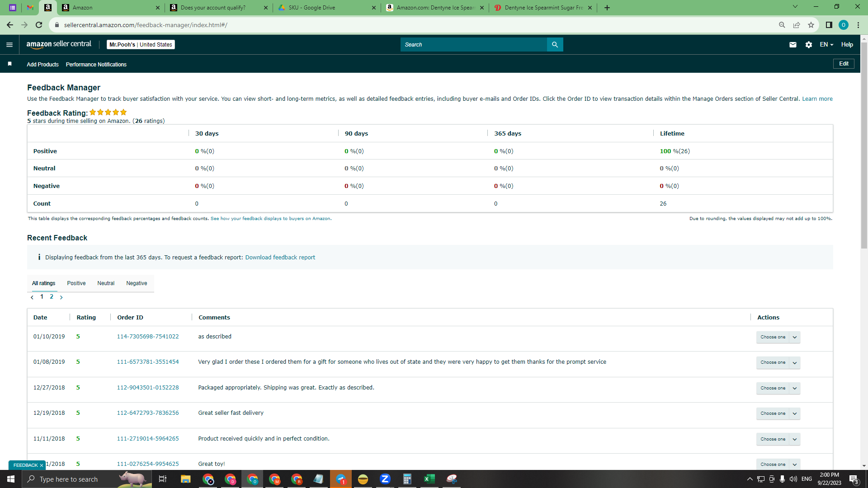Screen dimensions: 868x488
Task: Click Learn more link
Action: (x=817, y=99)
